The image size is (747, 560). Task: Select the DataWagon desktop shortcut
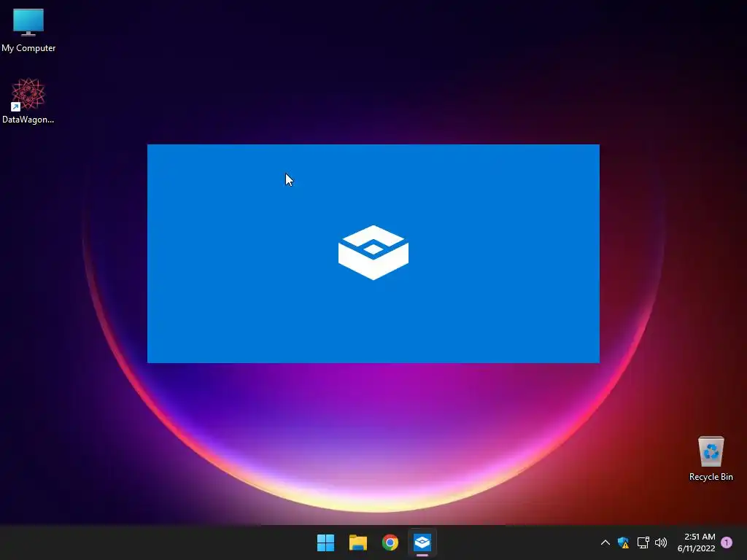point(28,101)
